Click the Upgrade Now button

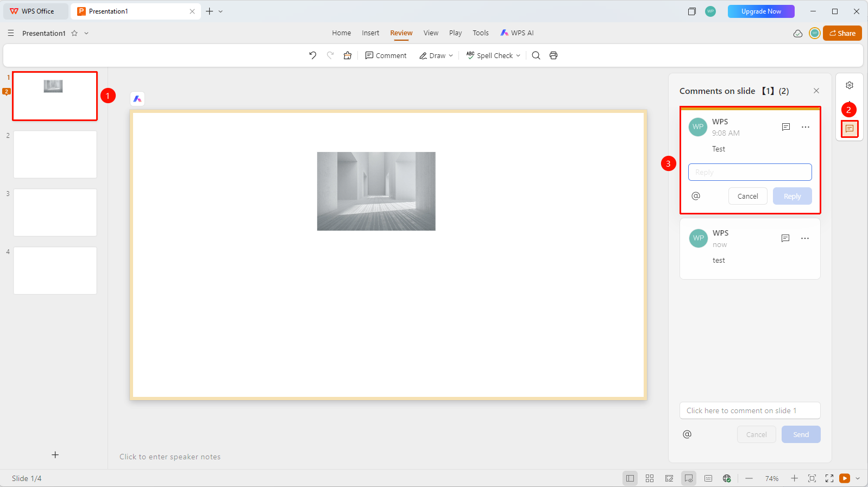pyautogui.click(x=761, y=11)
